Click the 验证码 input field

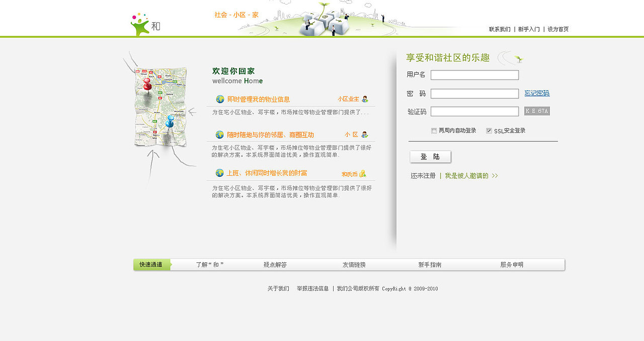[474, 111]
